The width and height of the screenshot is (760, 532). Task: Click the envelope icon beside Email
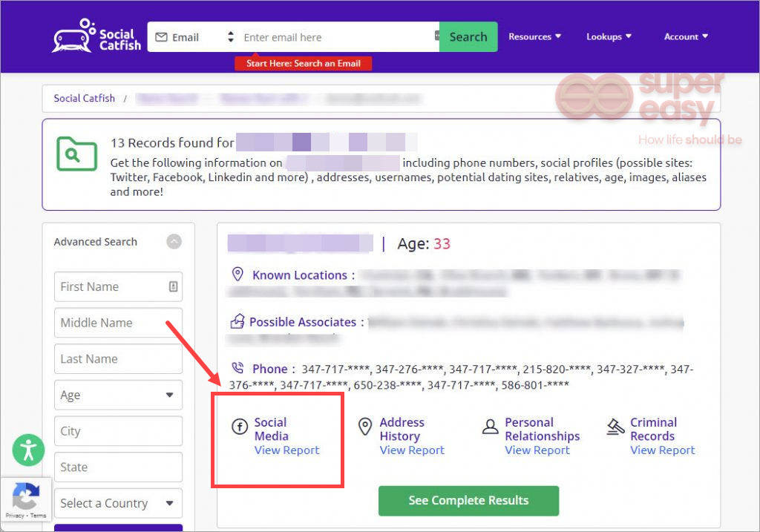[x=161, y=37]
